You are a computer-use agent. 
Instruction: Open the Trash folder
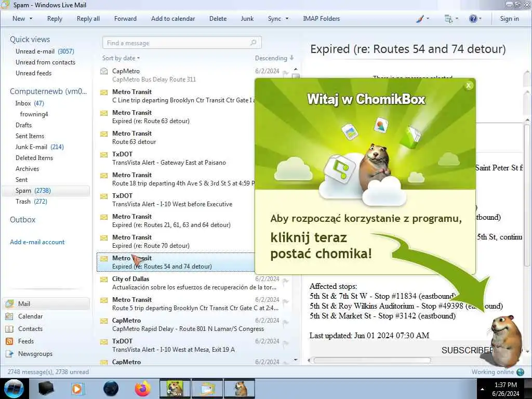31,201
